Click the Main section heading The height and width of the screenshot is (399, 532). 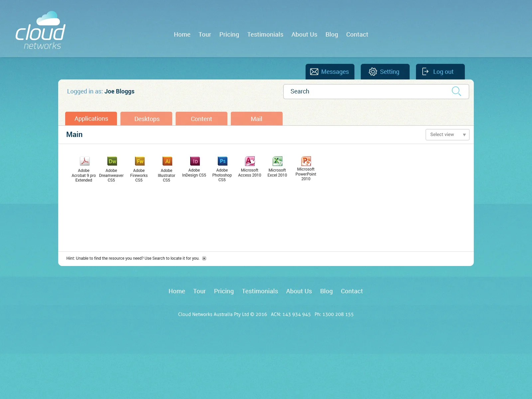point(74,135)
